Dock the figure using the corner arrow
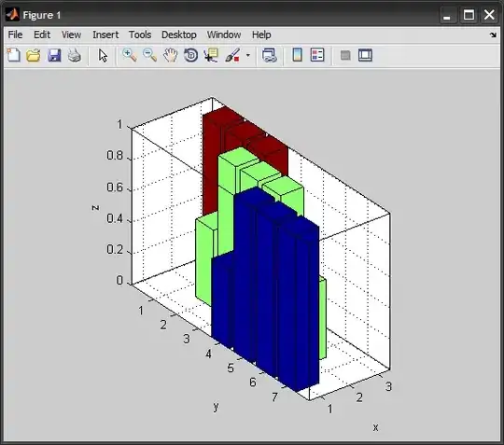 pos(493,35)
